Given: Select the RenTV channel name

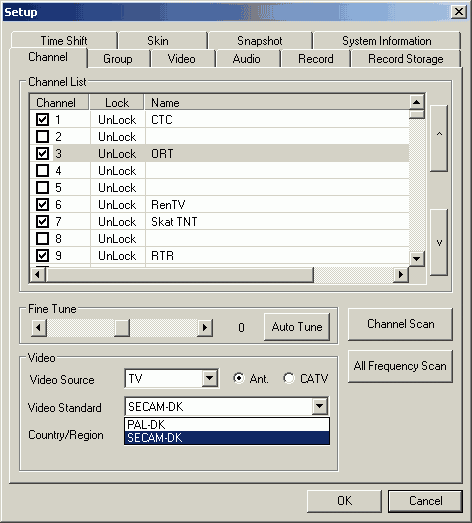Looking at the screenshot, I should pos(168,205).
